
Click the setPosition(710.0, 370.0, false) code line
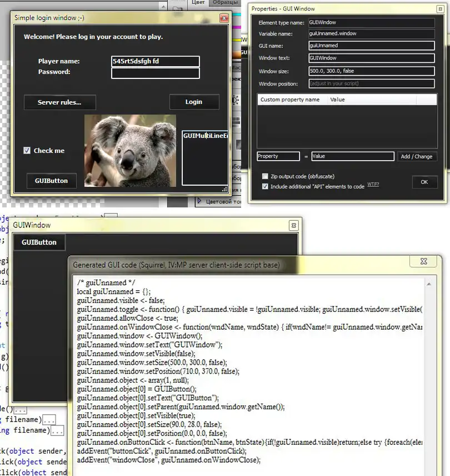(158, 371)
